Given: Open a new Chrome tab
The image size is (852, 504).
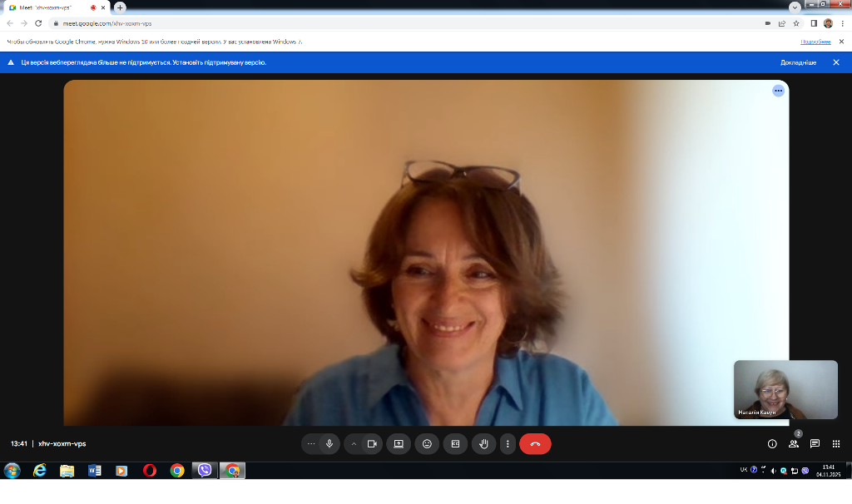Looking at the screenshot, I should click(x=121, y=7).
